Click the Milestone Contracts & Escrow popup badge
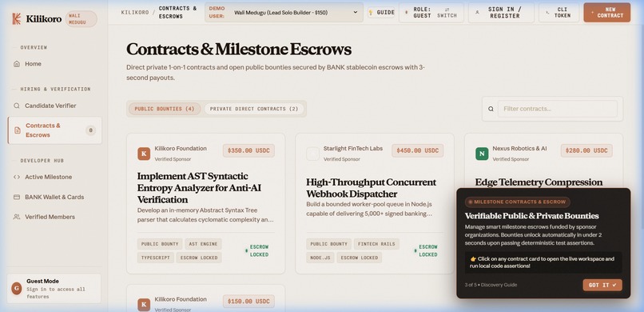Viewport: 644px width, 312px height. (x=517, y=202)
